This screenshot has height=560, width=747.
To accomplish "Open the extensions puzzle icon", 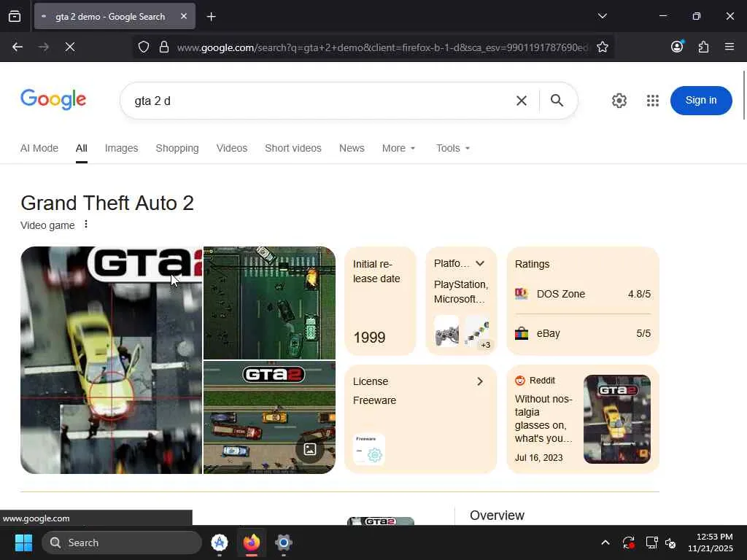I will tap(703, 47).
